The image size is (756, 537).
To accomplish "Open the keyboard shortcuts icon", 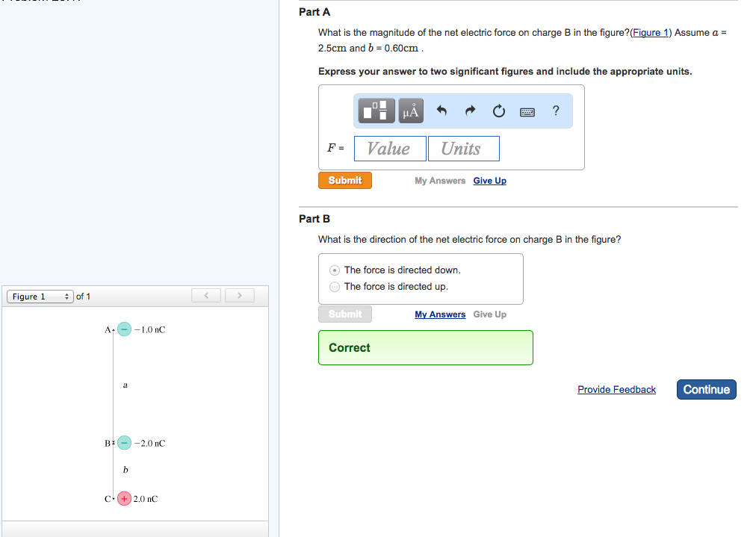I will pyautogui.click(x=527, y=112).
